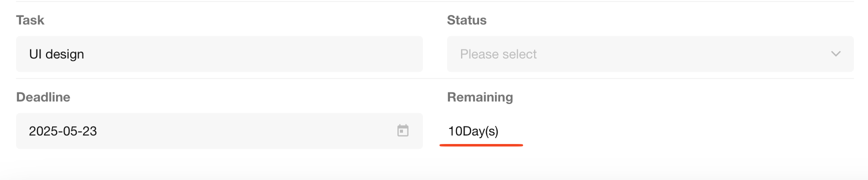The width and height of the screenshot is (868, 180).
Task: Open the calendar picker icon in Deadline
Action: tap(403, 131)
